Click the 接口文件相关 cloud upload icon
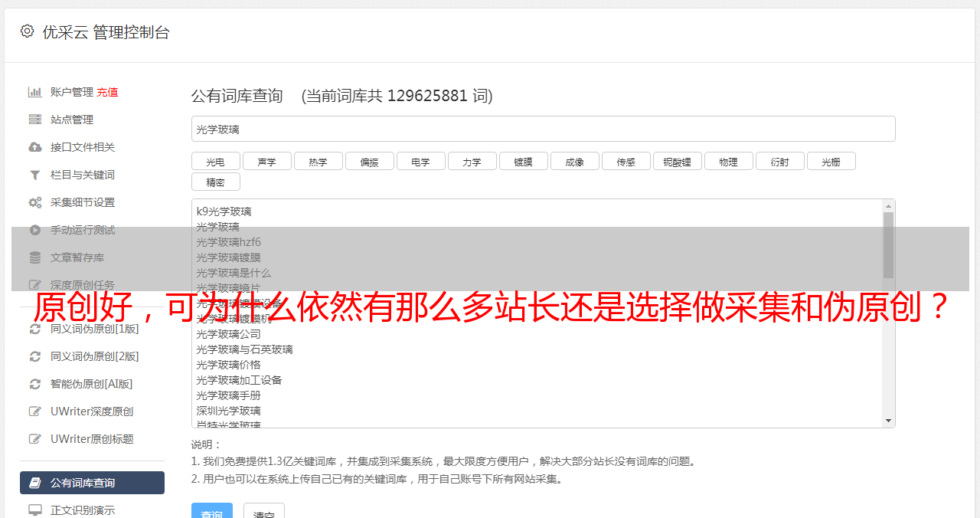This screenshot has width=980, height=518. point(35,147)
